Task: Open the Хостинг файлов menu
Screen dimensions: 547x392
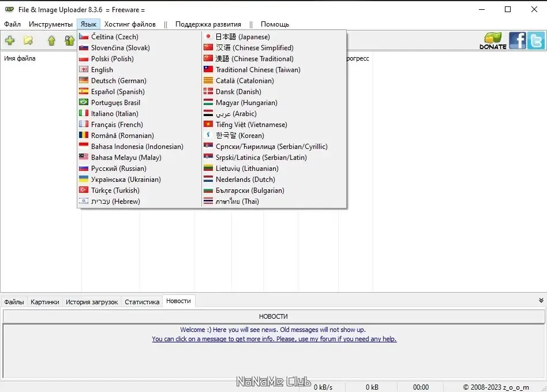Action: pos(130,24)
